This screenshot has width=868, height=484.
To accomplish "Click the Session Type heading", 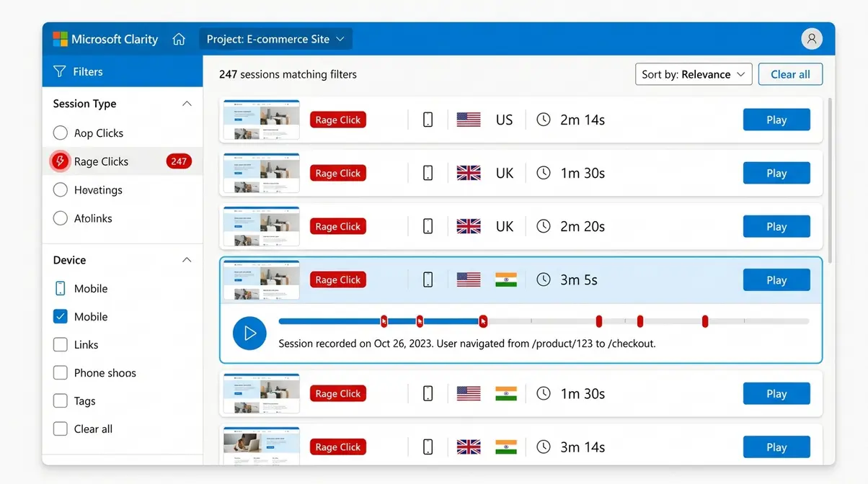I will pos(84,104).
